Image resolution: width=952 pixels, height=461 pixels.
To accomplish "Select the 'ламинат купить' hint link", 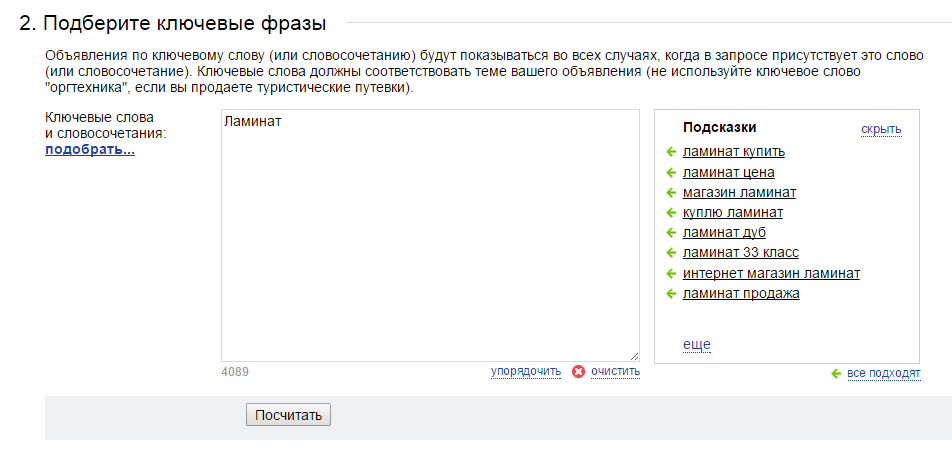I will click(x=733, y=151).
